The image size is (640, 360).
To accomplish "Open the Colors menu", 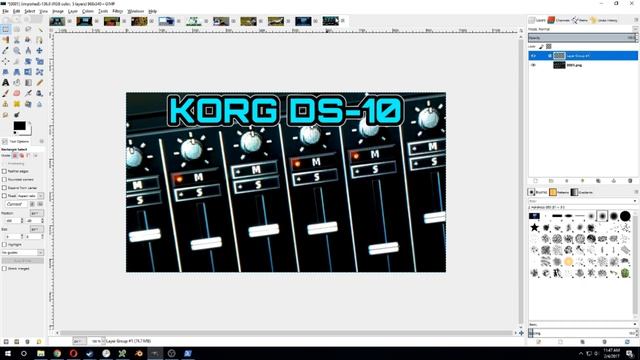I will click(88, 11).
